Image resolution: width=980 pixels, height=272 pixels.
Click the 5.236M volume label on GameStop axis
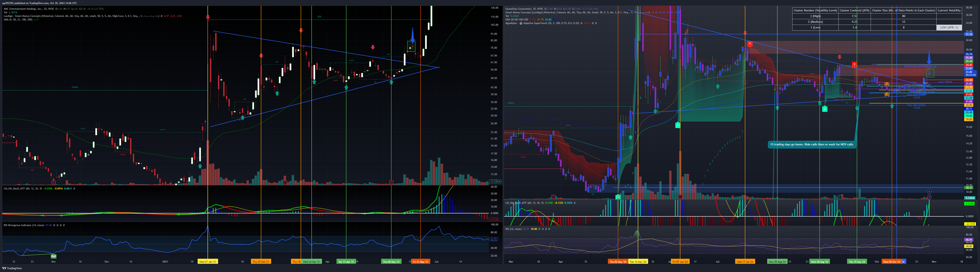[969, 198]
